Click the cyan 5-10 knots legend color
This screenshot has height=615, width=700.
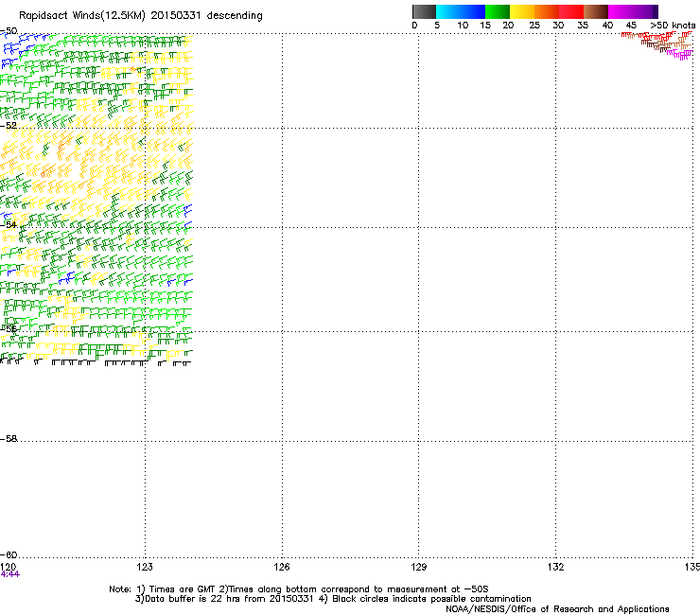(448, 11)
